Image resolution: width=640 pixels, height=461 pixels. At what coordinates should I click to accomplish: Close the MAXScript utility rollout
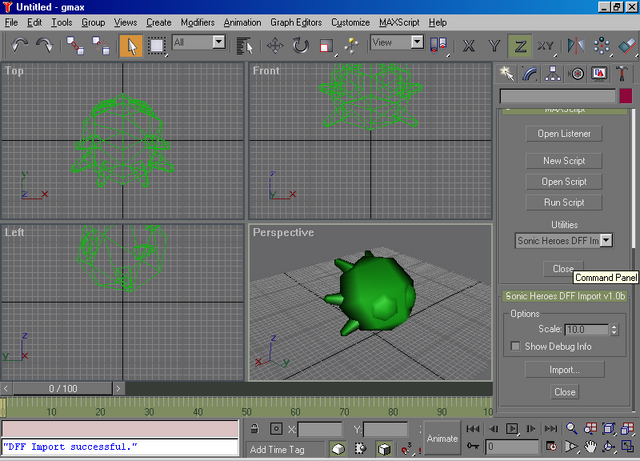point(563,269)
